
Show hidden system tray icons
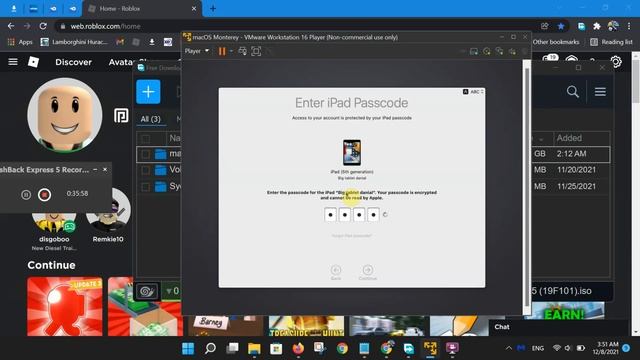click(509, 348)
